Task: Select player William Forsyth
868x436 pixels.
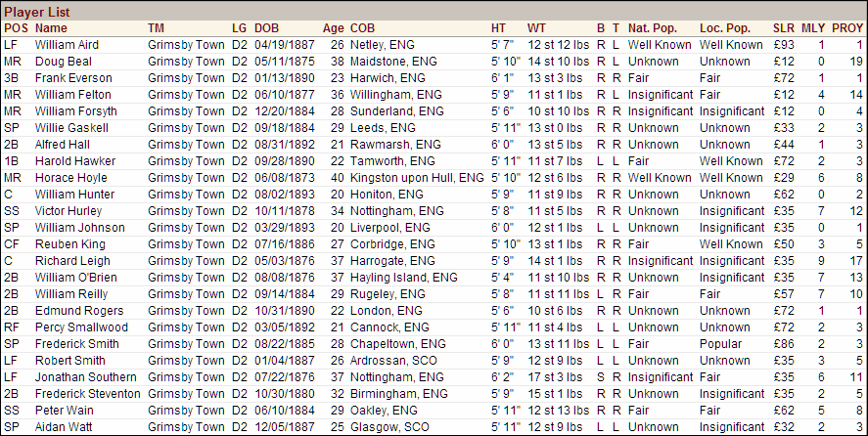Action: point(75,111)
